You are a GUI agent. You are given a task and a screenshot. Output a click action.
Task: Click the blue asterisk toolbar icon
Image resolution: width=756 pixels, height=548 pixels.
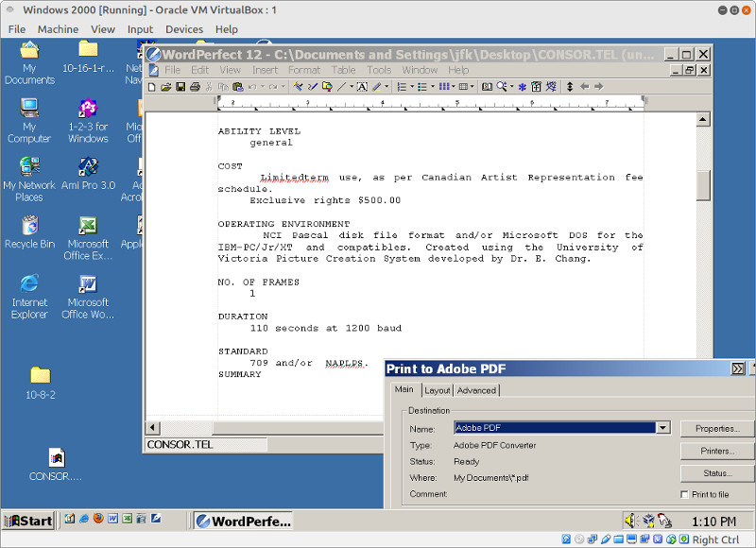pyautogui.click(x=523, y=87)
